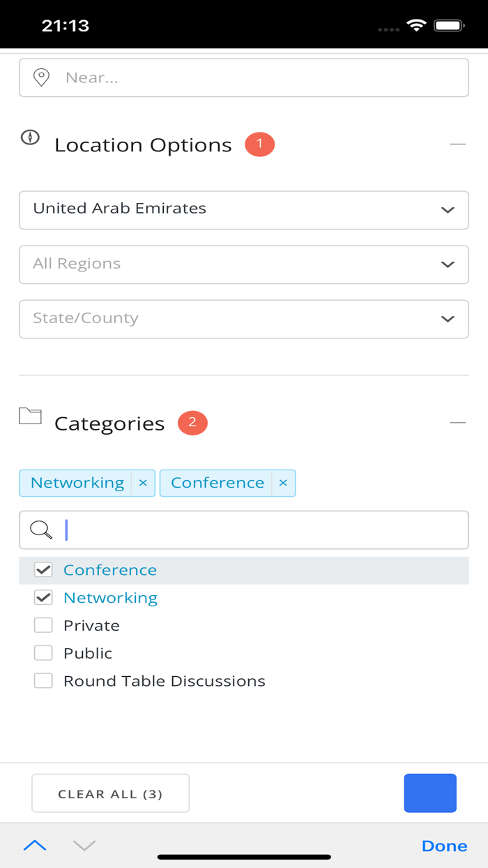This screenshot has width=488, height=868.
Task: Check the Private category checkbox
Action: (x=43, y=624)
